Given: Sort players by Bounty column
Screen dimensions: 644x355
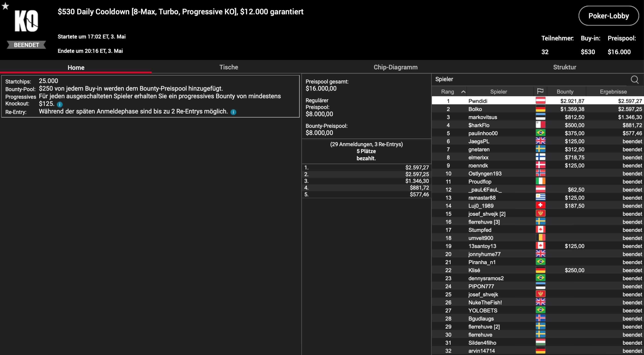Looking at the screenshot, I should point(565,92).
